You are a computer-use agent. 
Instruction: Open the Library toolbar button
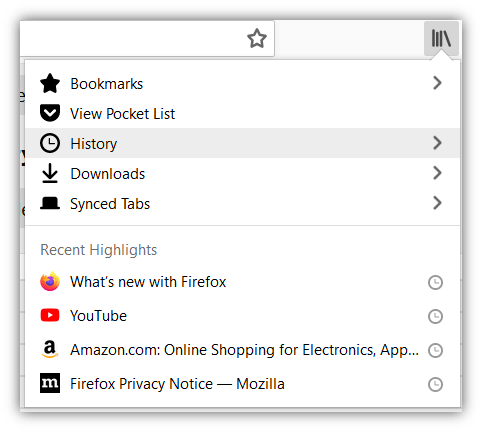click(x=441, y=38)
